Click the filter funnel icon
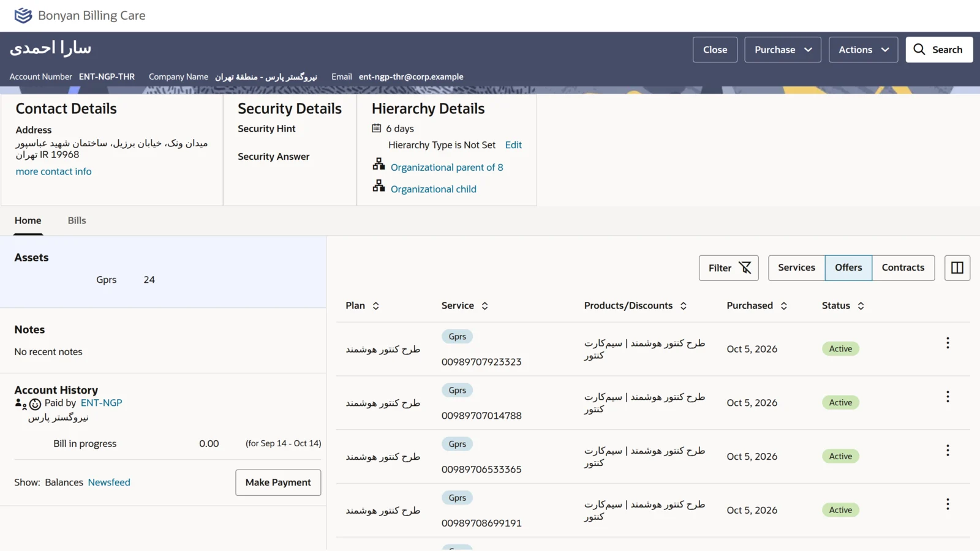 (745, 268)
